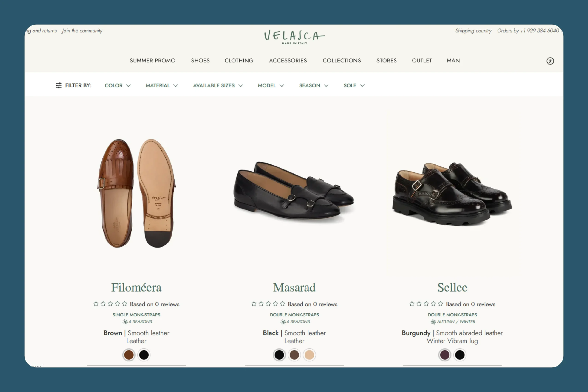This screenshot has width=588, height=392.
Task: Open the Sellee burgundy shoe image
Action: click(x=452, y=194)
